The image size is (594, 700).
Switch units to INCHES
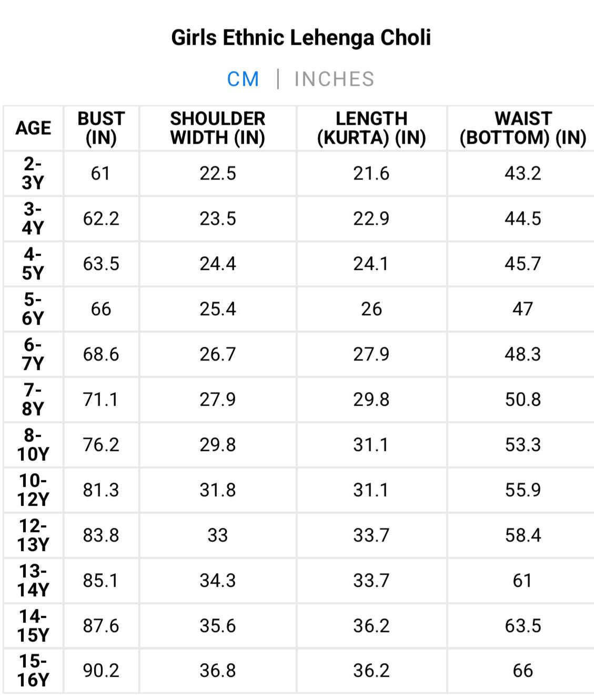[334, 79]
